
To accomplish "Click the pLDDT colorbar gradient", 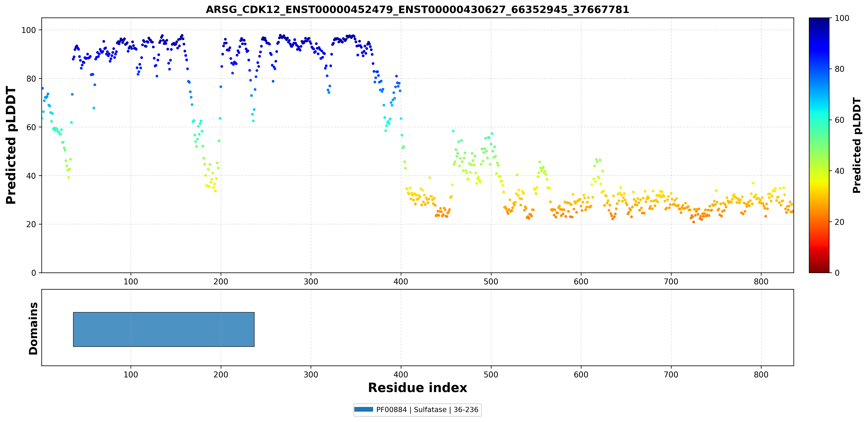I will pyautogui.click(x=819, y=145).
